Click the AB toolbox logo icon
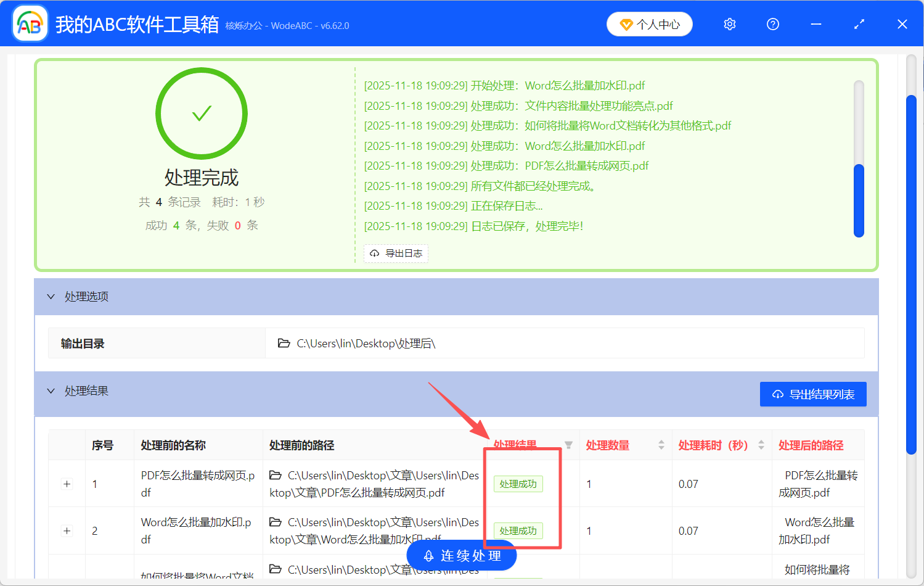Viewport: 924px width, 586px height. (29, 23)
